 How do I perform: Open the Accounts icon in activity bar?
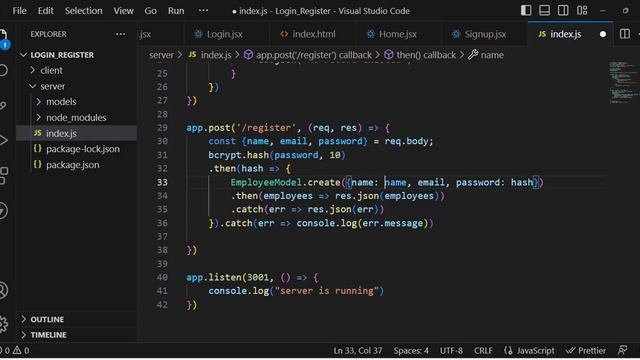[x=3, y=290]
